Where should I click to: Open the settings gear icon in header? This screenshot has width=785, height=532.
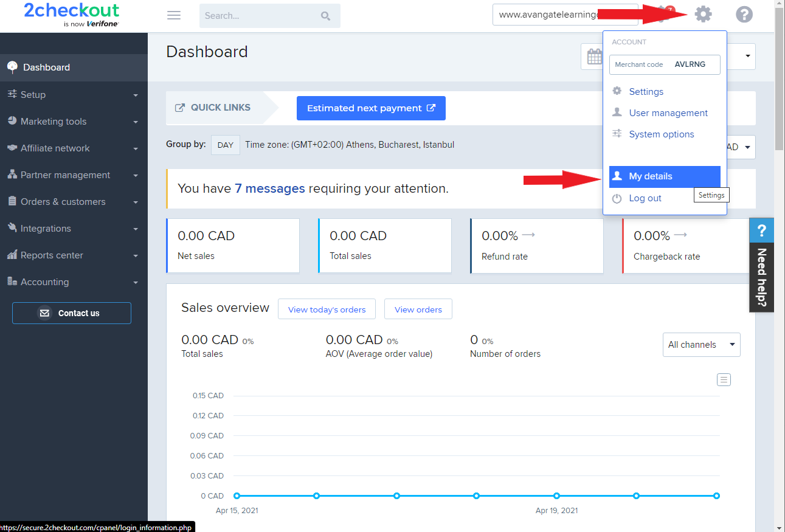(703, 14)
